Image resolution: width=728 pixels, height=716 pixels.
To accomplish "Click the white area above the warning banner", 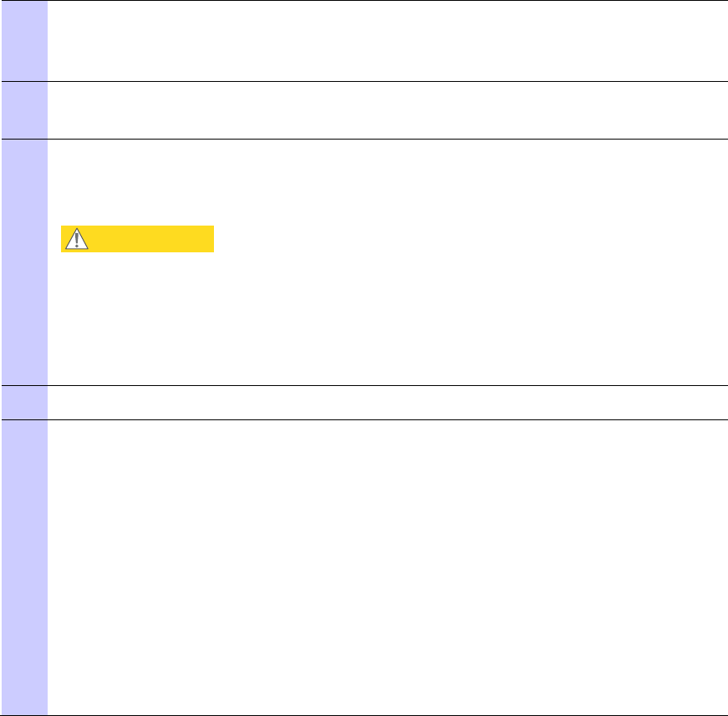I will coord(388,182).
